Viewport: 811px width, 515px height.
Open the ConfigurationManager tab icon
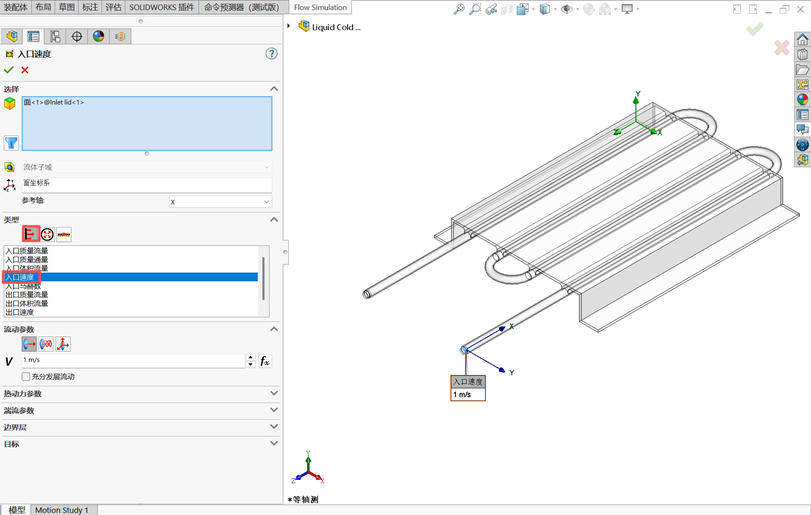click(55, 36)
